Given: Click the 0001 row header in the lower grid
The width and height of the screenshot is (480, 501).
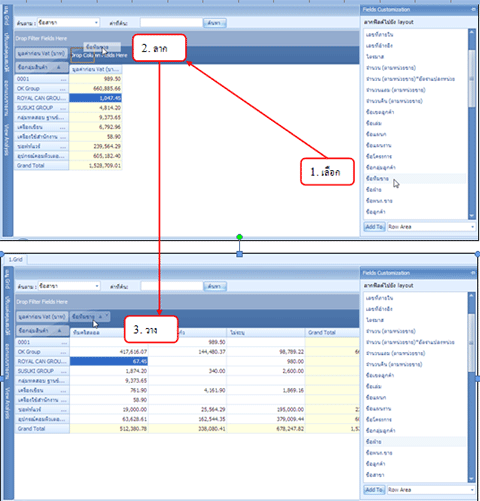Looking at the screenshot, I should click(42, 342).
